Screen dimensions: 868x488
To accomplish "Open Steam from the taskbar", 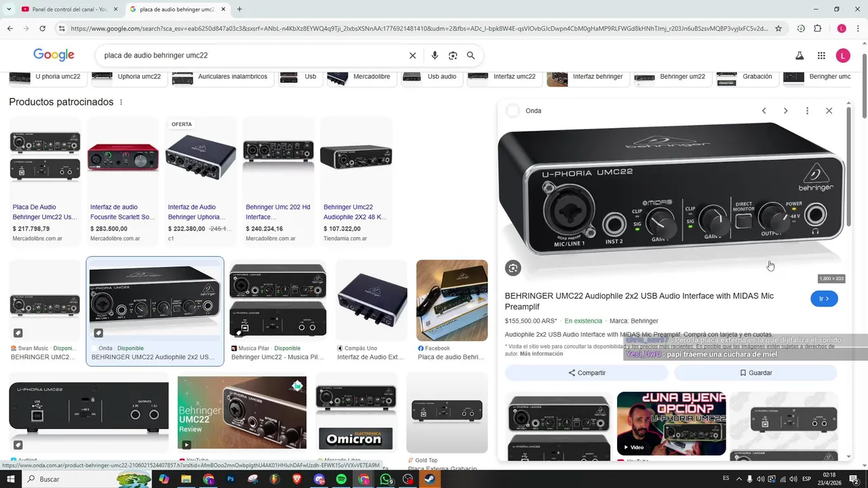I will 430,479.
